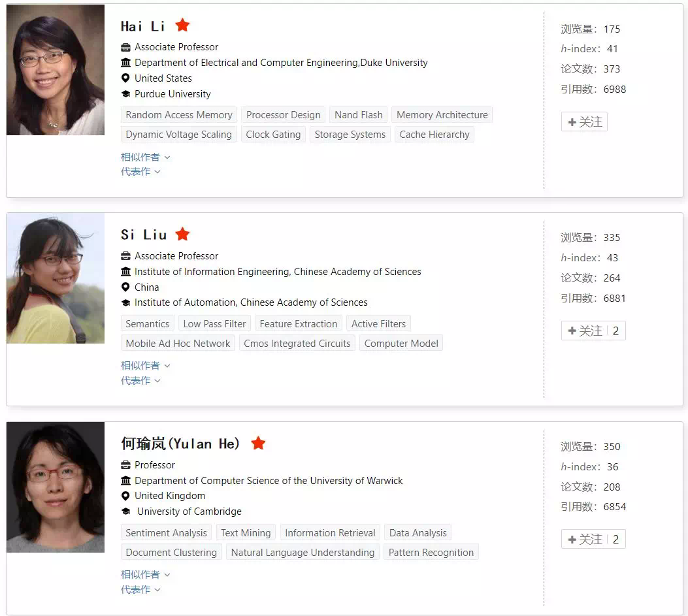Click the location pin icon beside China
The width and height of the screenshot is (688, 616).
click(125, 287)
